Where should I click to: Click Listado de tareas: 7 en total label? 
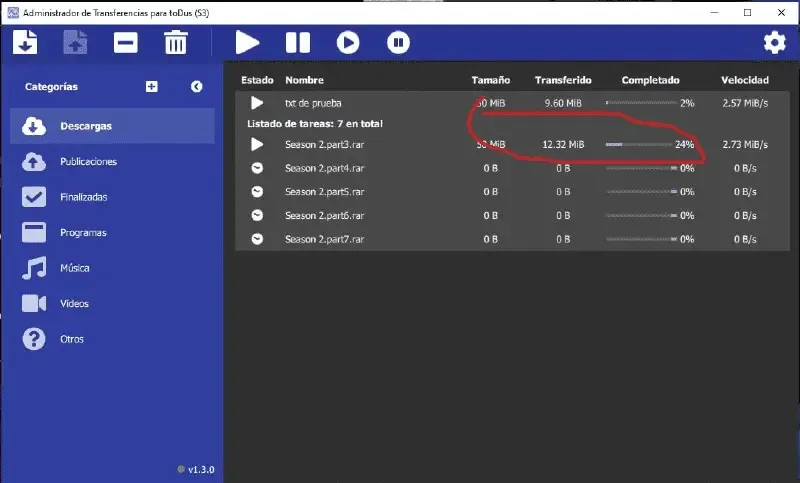(x=315, y=123)
